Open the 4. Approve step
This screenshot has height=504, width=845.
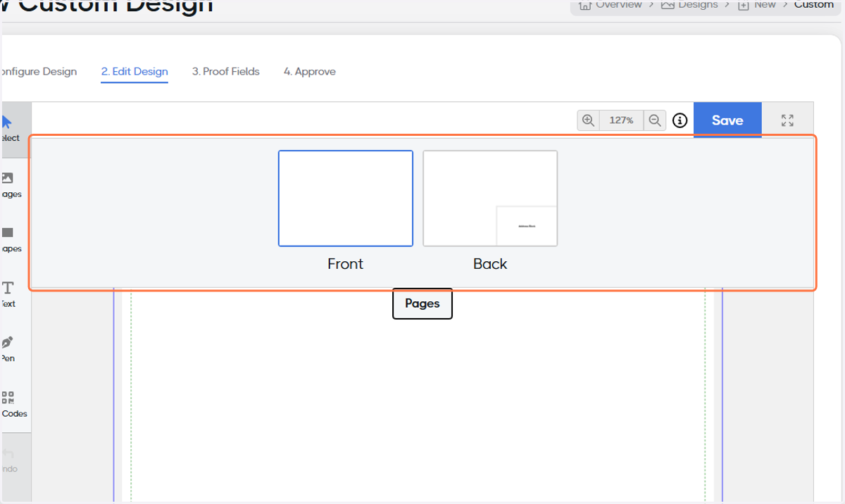tap(310, 72)
